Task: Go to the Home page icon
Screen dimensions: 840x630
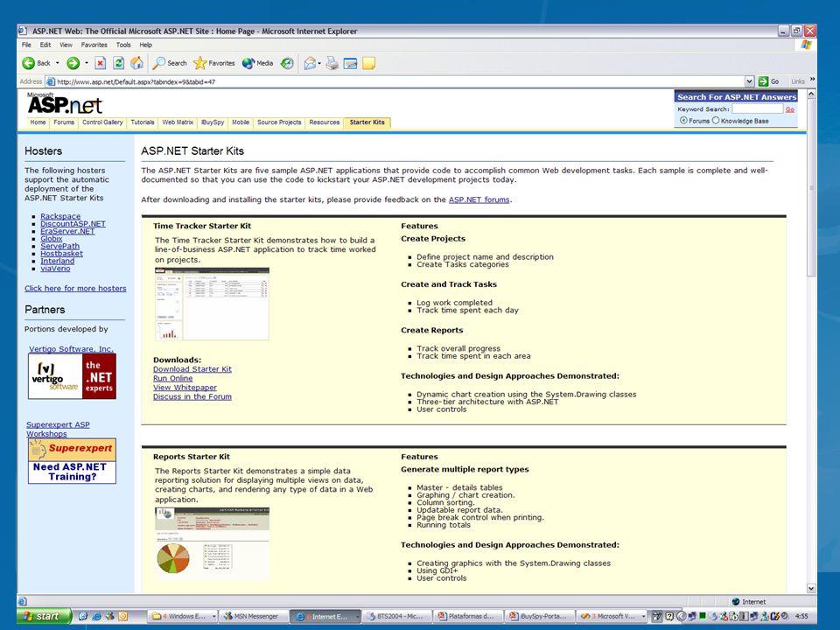Action: point(137,63)
